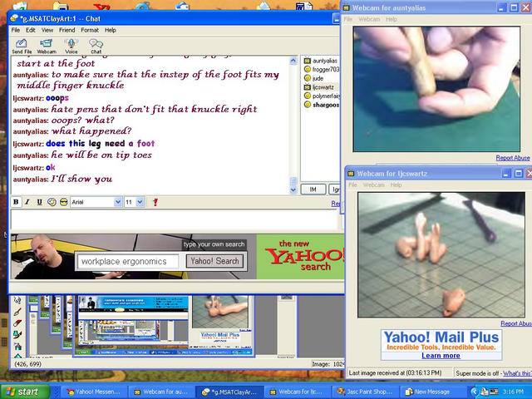Viewport: 532px width, 399px height.
Task: Switch to Webcam for auntyalias taskbar button
Action: pyautogui.click(x=161, y=392)
